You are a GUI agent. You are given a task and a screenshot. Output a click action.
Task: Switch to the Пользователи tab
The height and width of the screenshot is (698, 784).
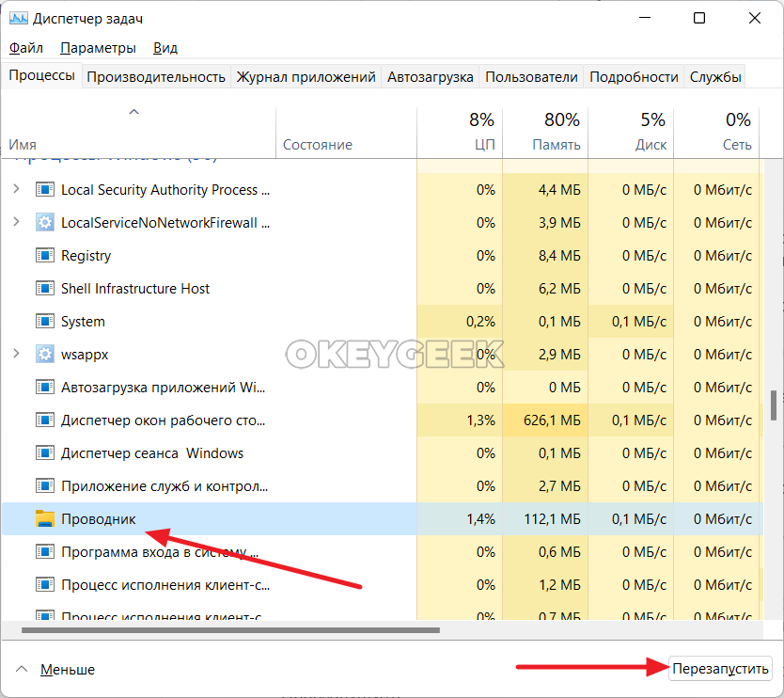pos(531,77)
